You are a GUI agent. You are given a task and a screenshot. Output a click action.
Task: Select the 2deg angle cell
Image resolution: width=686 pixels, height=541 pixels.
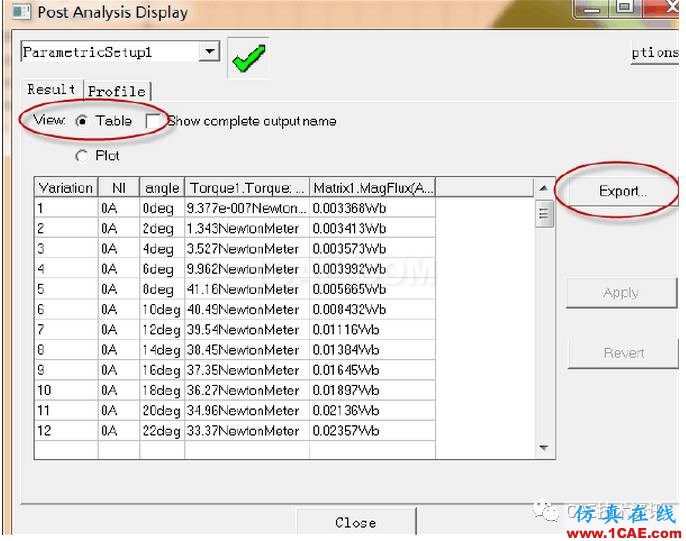coord(162,228)
